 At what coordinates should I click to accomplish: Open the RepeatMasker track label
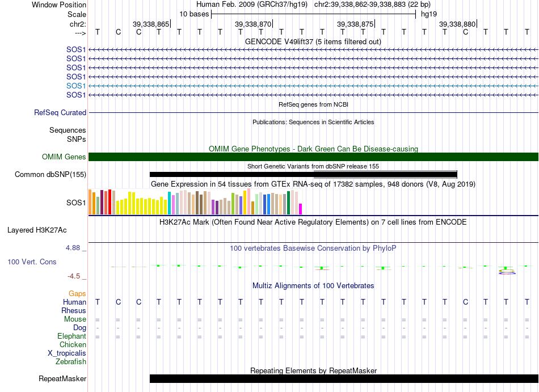pyautogui.click(x=62, y=378)
